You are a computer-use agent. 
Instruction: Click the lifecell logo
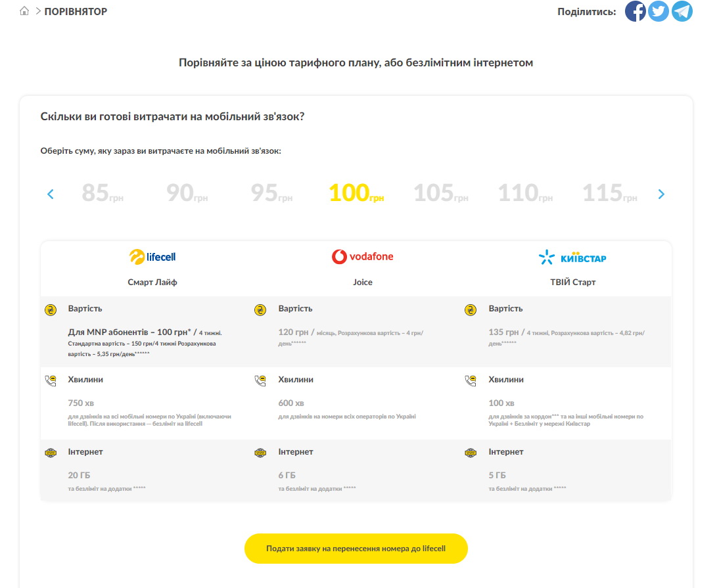coord(152,257)
